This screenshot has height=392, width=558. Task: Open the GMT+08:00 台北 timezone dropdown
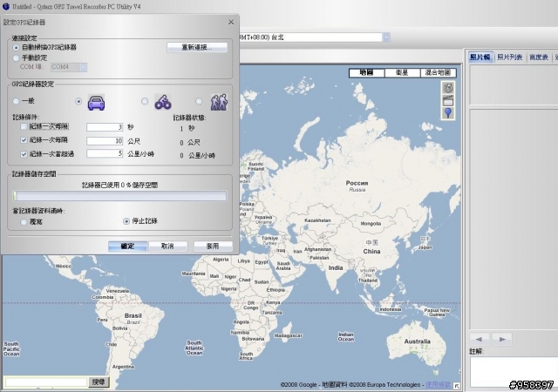(386, 37)
